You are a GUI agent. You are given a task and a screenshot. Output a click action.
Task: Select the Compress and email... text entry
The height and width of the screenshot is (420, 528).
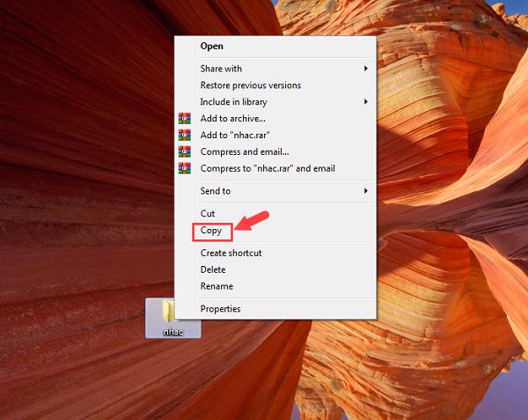244,152
